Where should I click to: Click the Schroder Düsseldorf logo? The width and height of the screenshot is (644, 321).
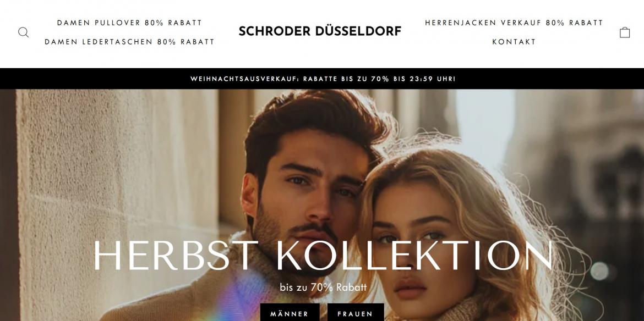(x=320, y=31)
